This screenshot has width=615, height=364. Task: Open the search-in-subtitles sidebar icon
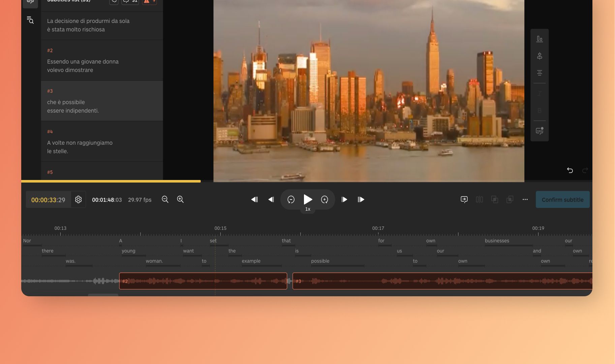point(30,20)
